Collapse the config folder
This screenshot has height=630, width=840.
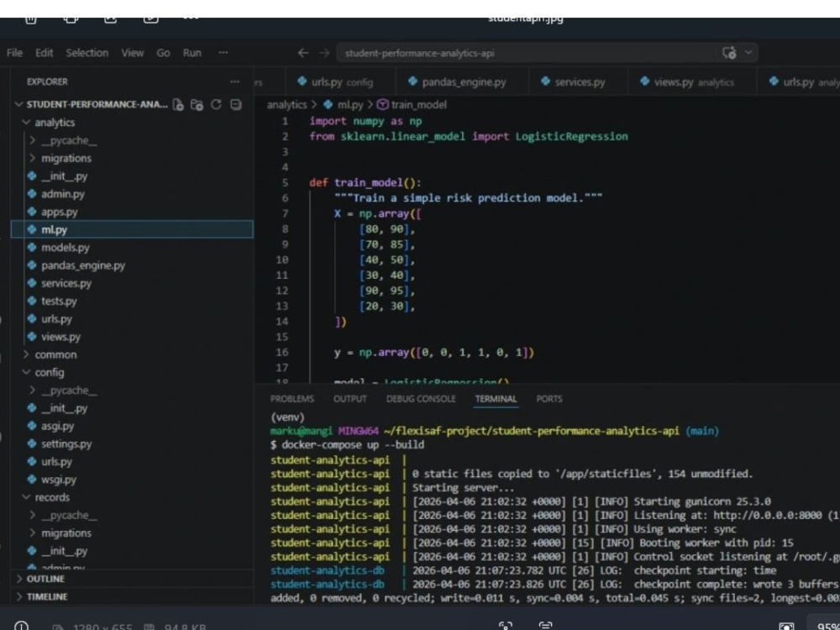pos(26,372)
